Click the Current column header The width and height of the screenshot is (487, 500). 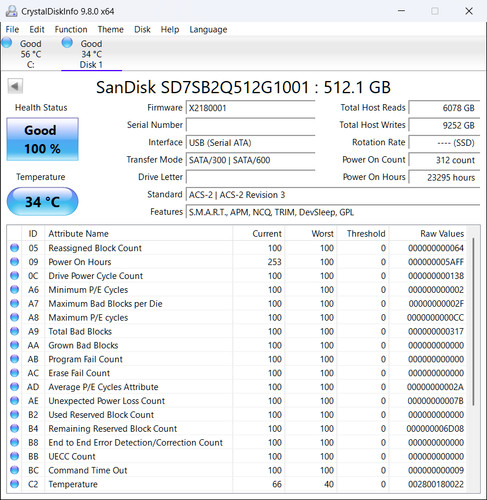coord(258,234)
